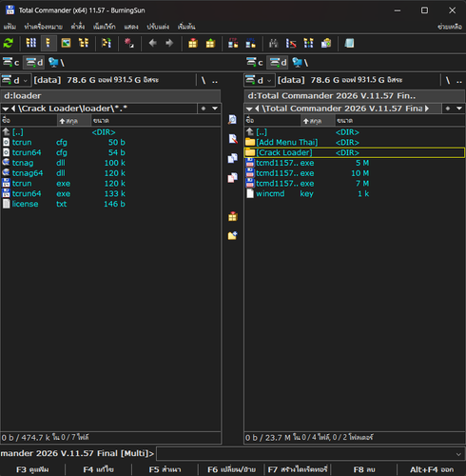466x476 pixels.
Task: Unpack files using the open-box icon
Action: pos(210,43)
